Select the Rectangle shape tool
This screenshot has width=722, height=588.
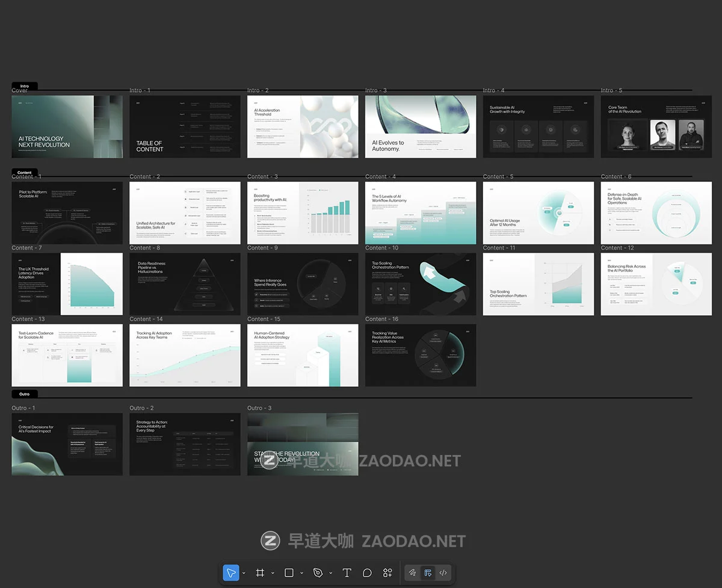[289, 573]
